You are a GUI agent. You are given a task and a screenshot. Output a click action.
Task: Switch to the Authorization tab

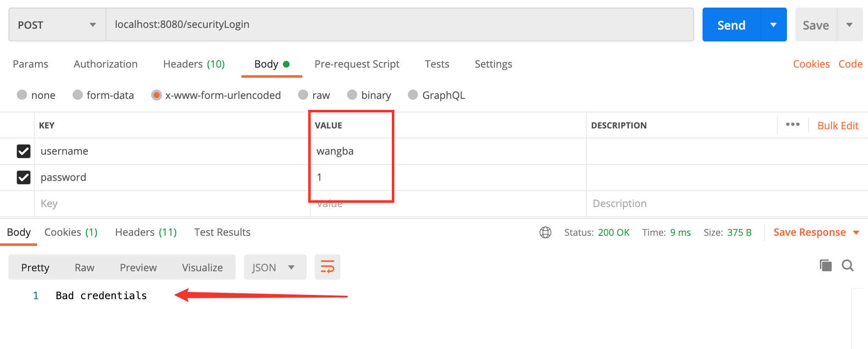coord(106,64)
